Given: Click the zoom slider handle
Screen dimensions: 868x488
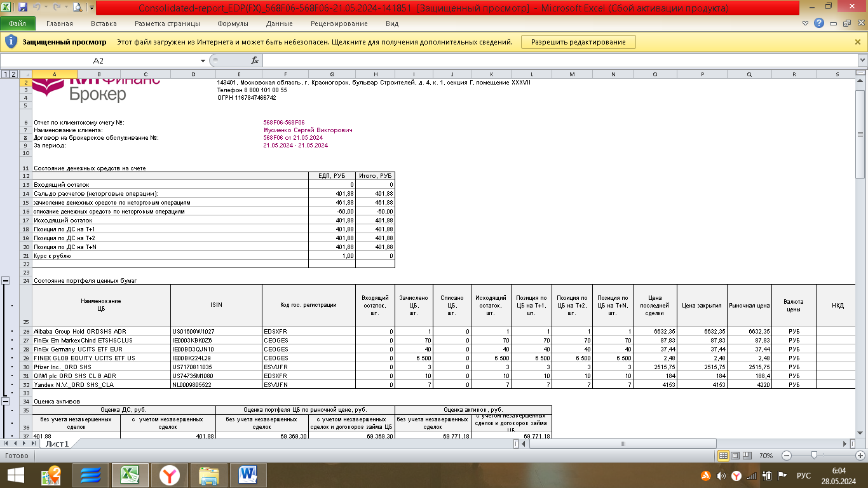Looking at the screenshot, I should pyautogui.click(x=814, y=456).
